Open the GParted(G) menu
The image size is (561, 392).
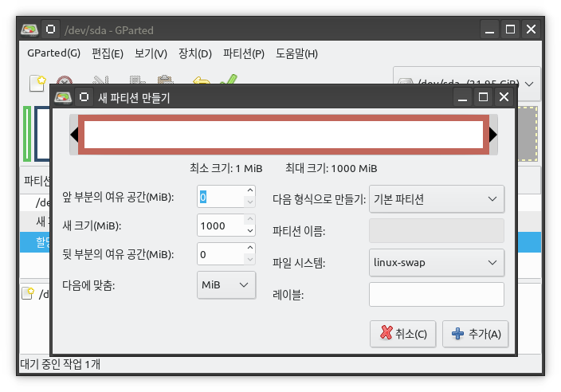(53, 53)
